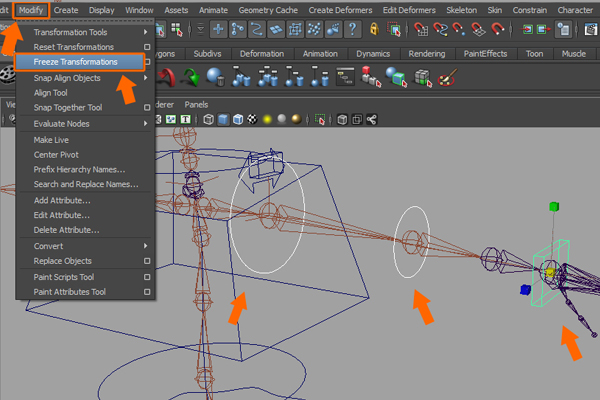Toggle surfaces selection mask icon
The width and height of the screenshot is (600, 400).
pos(276,29)
